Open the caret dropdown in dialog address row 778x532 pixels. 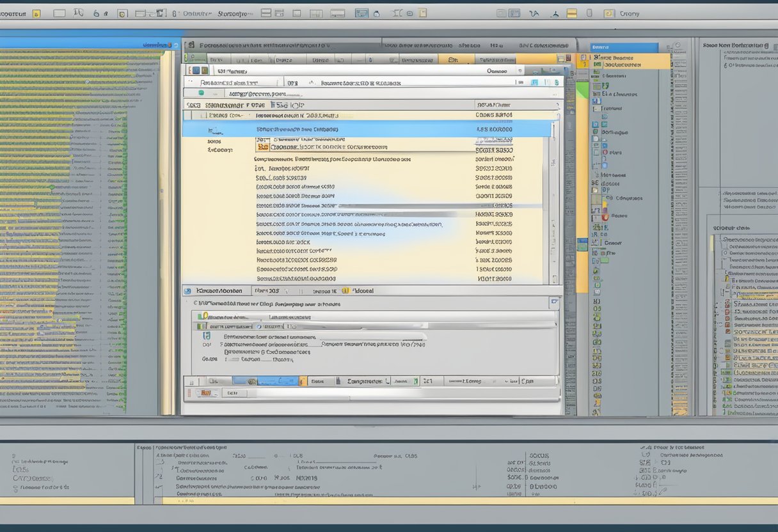pos(312,82)
